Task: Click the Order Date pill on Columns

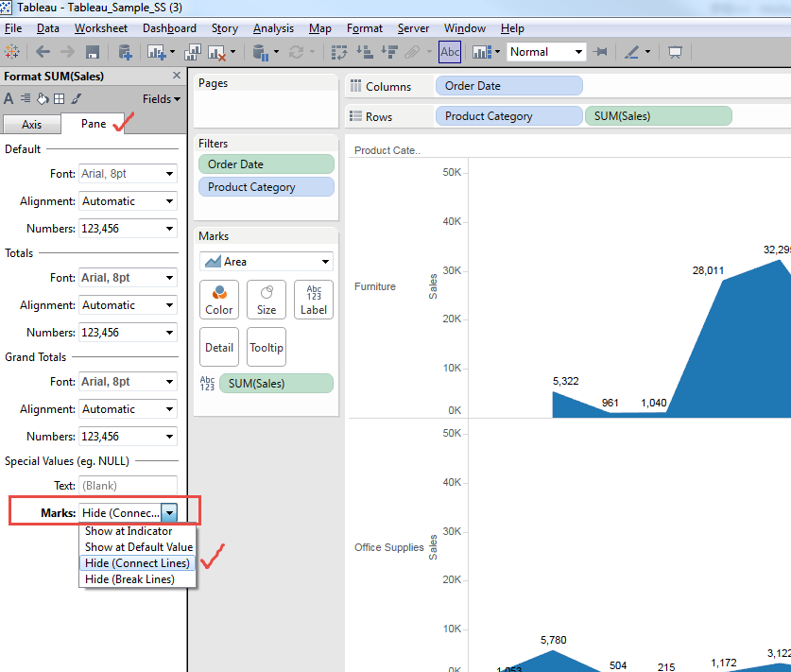Action: point(509,86)
